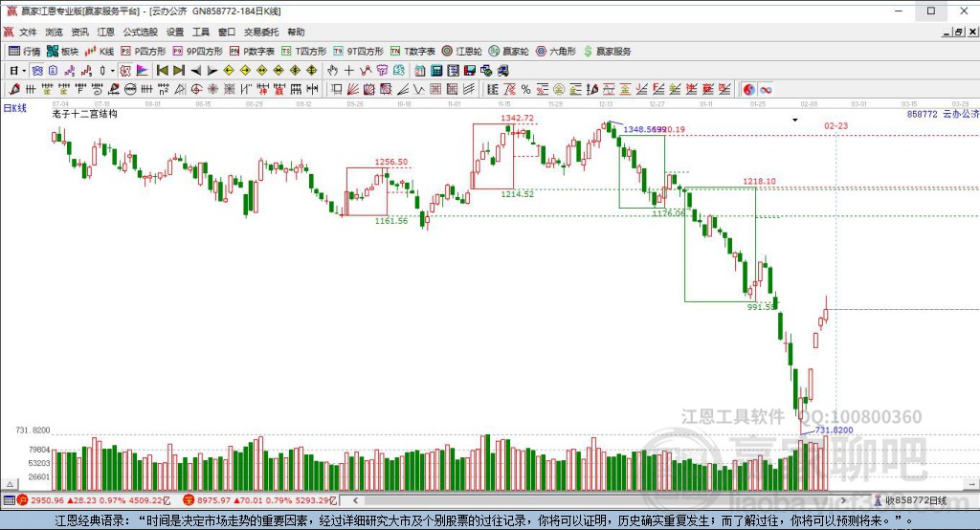Click the 收858772日线 status entry
The height and width of the screenshot is (530, 980).
[x=911, y=500]
